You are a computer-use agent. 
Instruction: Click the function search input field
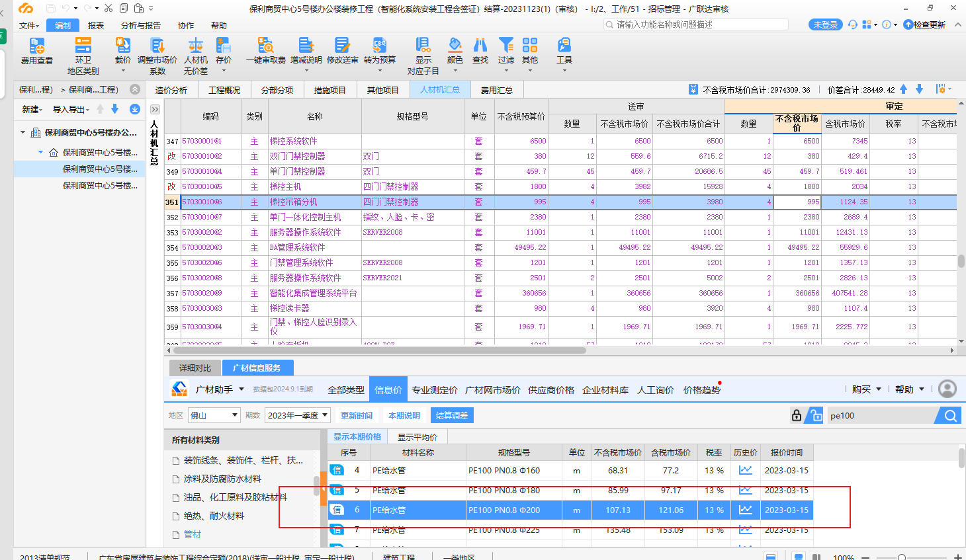[x=696, y=24]
